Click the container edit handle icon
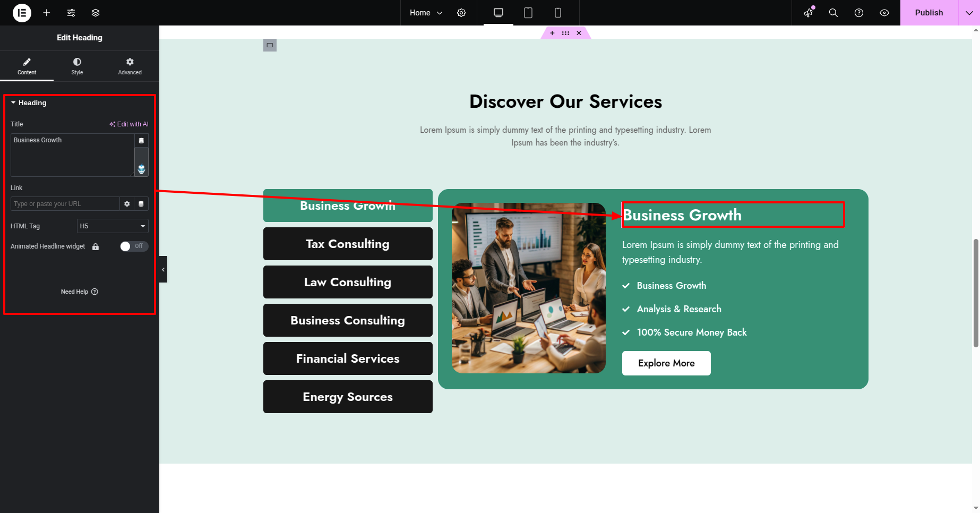The height and width of the screenshot is (513, 980). click(270, 45)
